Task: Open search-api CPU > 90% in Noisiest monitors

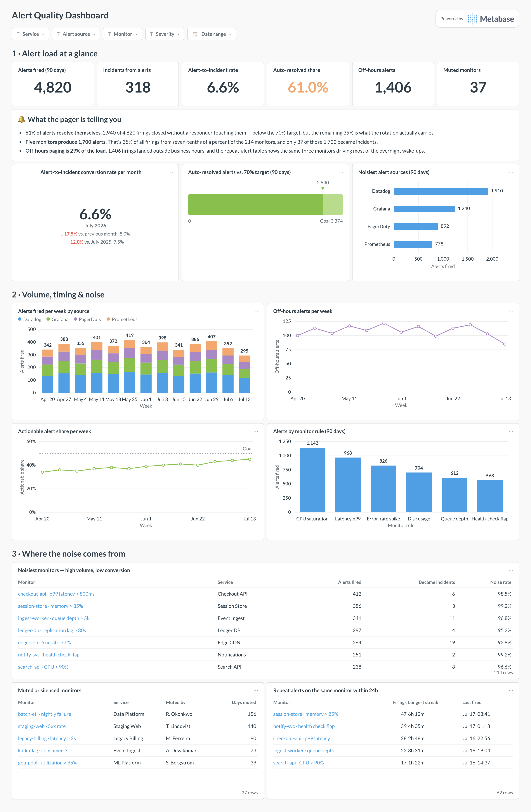Action: point(43,667)
